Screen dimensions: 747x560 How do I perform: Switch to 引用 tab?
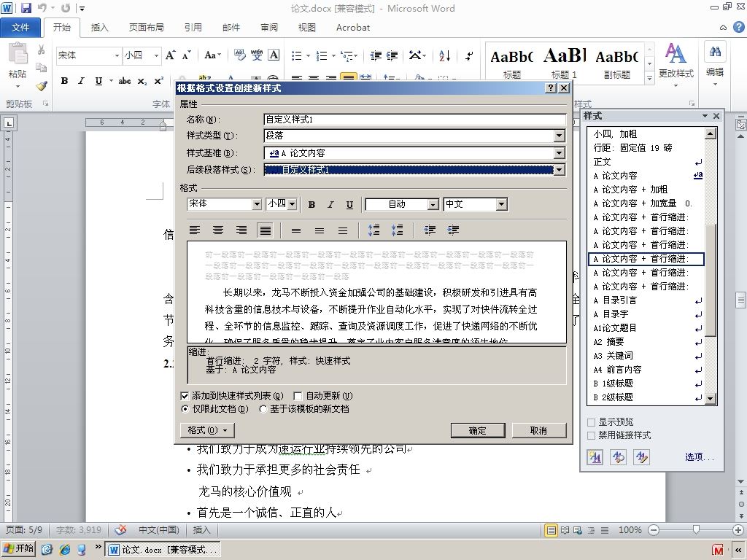[x=193, y=28]
